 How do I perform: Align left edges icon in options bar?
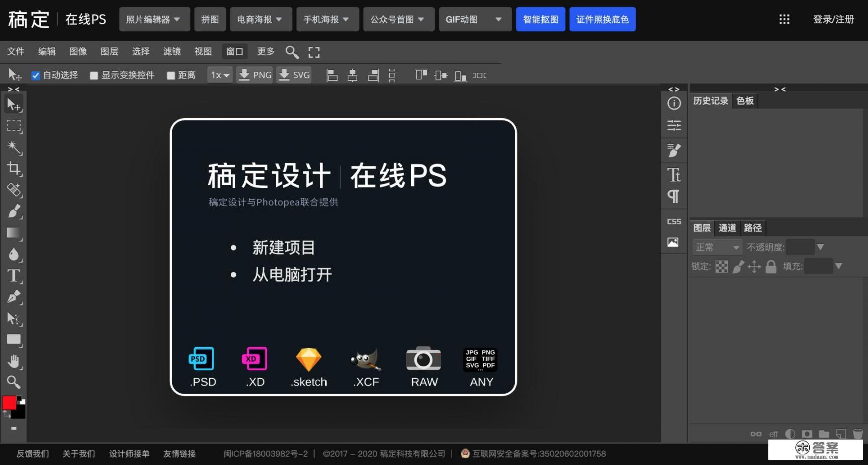click(x=332, y=76)
